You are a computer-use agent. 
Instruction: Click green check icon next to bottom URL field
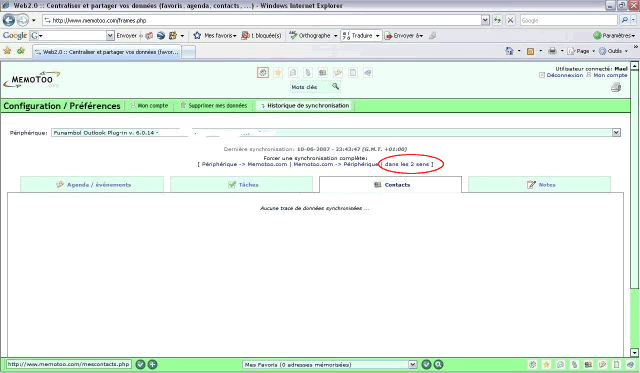[x=140, y=364]
